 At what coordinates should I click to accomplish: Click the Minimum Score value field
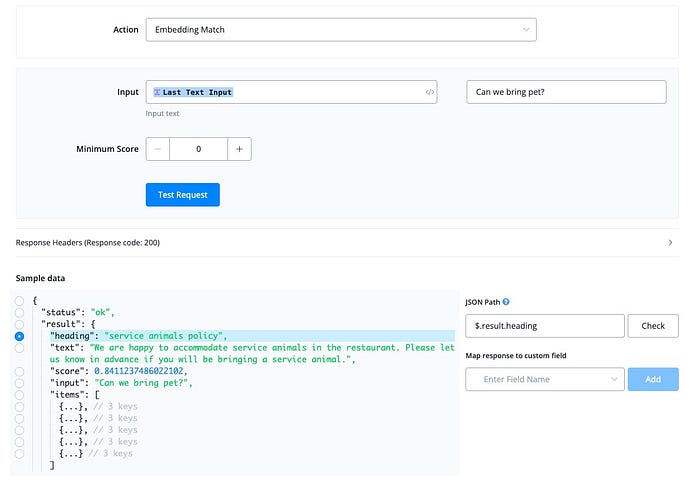[x=199, y=149]
